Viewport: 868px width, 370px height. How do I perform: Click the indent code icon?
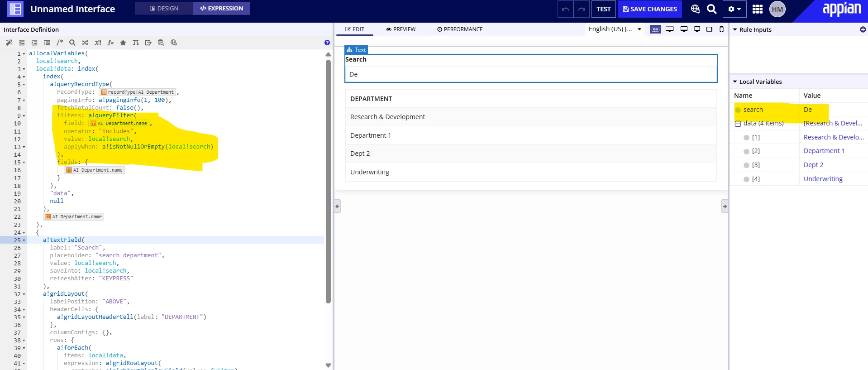tap(34, 43)
